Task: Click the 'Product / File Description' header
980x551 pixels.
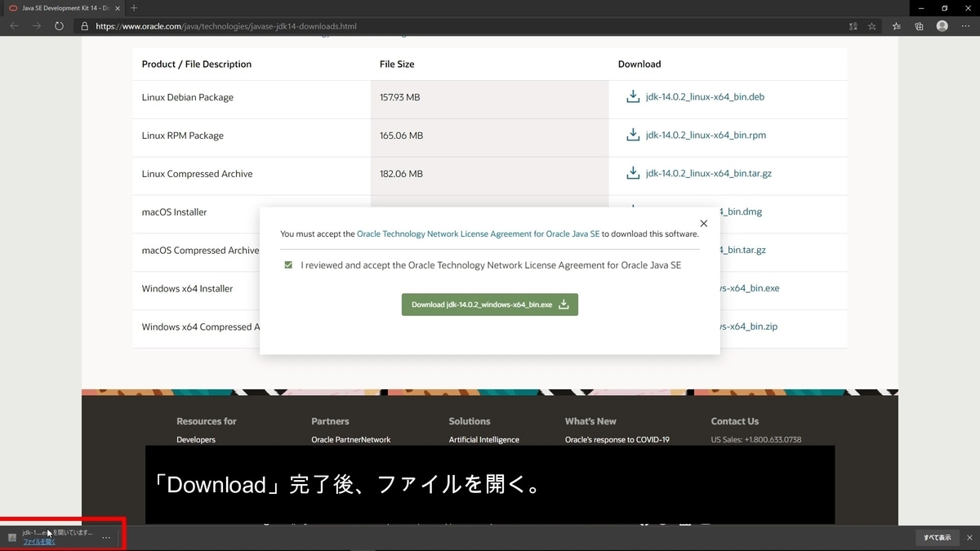Action: point(197,64)
